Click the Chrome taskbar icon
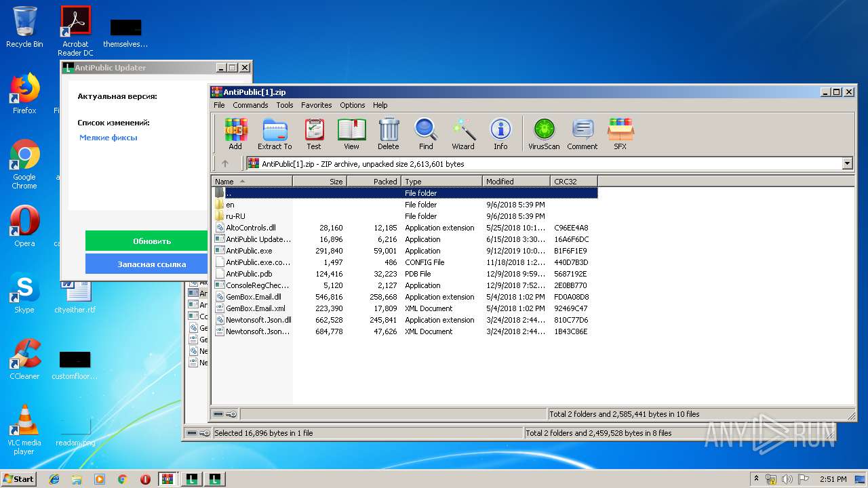 tap(122, 479)
